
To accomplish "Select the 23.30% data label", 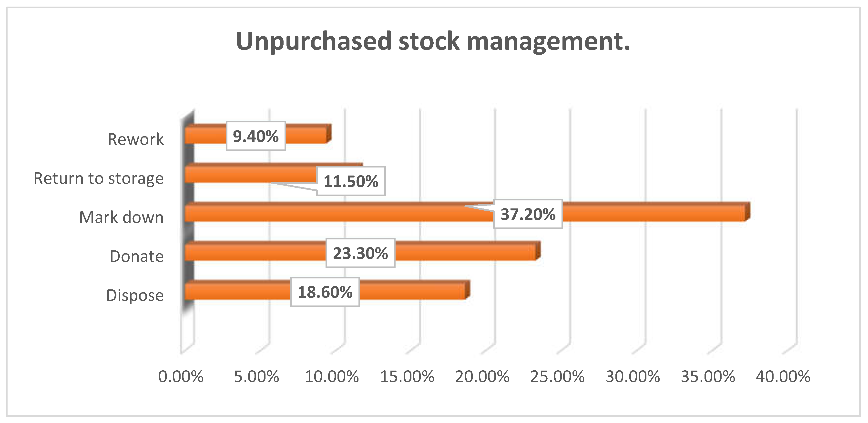I will pos(360,253).
